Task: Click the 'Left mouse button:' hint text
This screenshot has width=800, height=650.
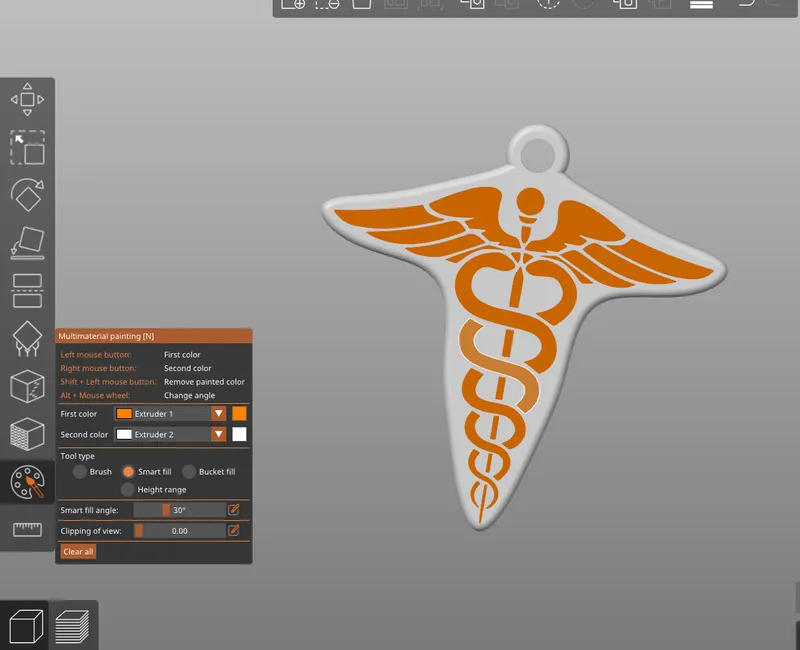Action: tap(96, 355)
